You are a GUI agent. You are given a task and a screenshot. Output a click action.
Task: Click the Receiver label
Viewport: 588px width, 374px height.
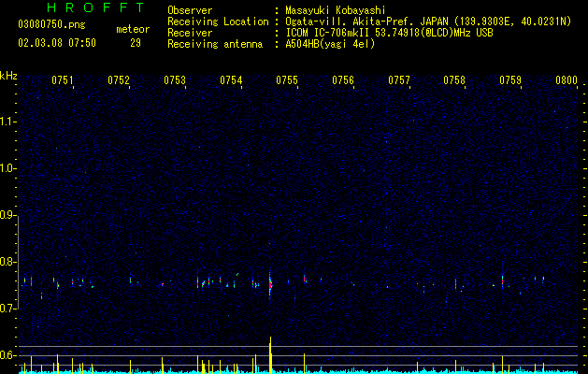190,33
